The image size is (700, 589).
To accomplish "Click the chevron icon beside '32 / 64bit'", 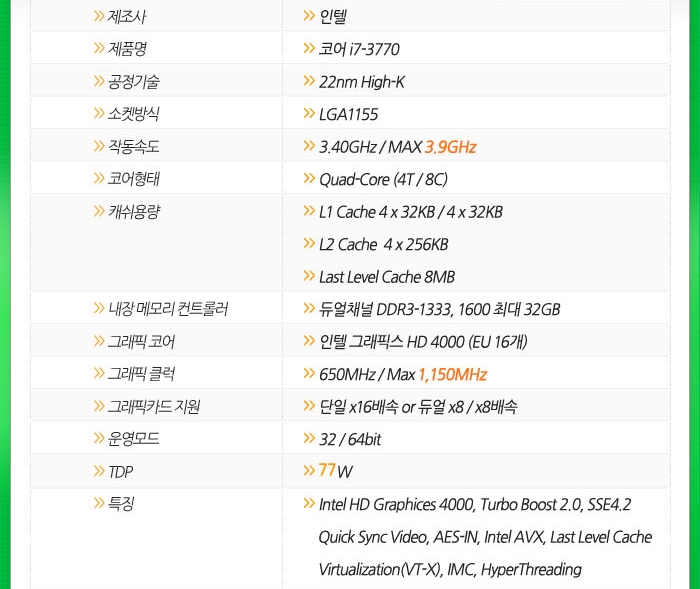I will coord(309,438).
